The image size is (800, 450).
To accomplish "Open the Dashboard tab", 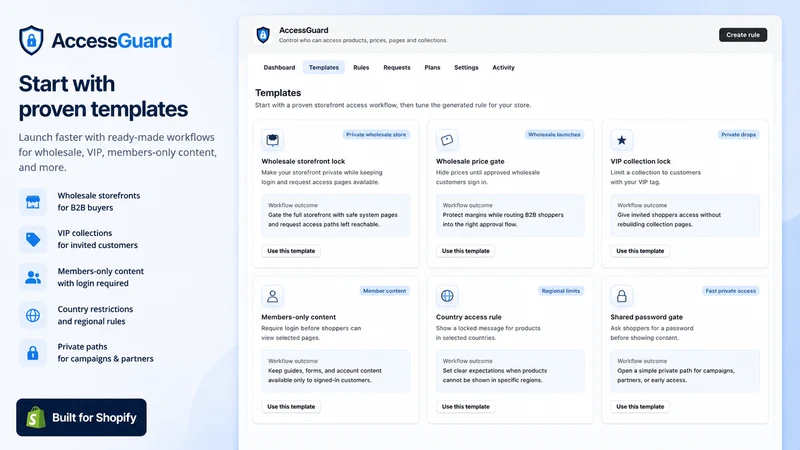I will (279, 67).
